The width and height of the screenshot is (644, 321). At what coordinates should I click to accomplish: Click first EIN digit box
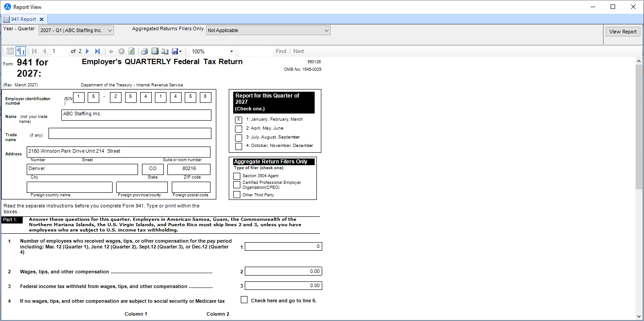[x=79, y=98]
